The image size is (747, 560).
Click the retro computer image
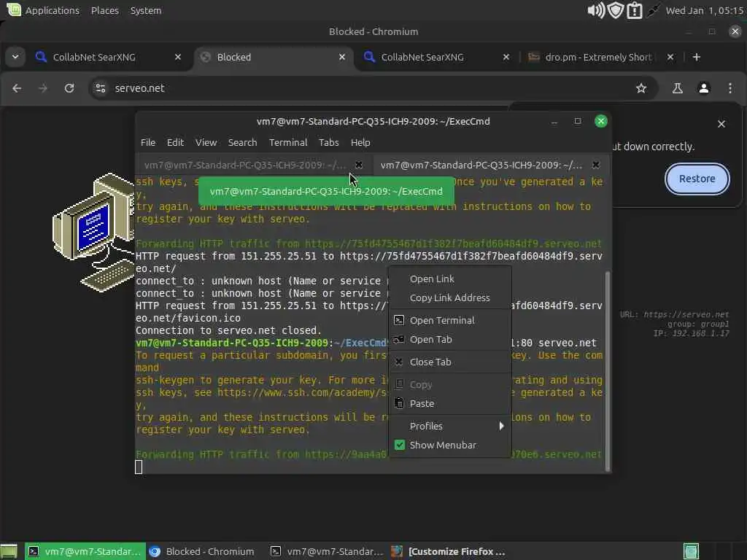[x=94, y=232]
